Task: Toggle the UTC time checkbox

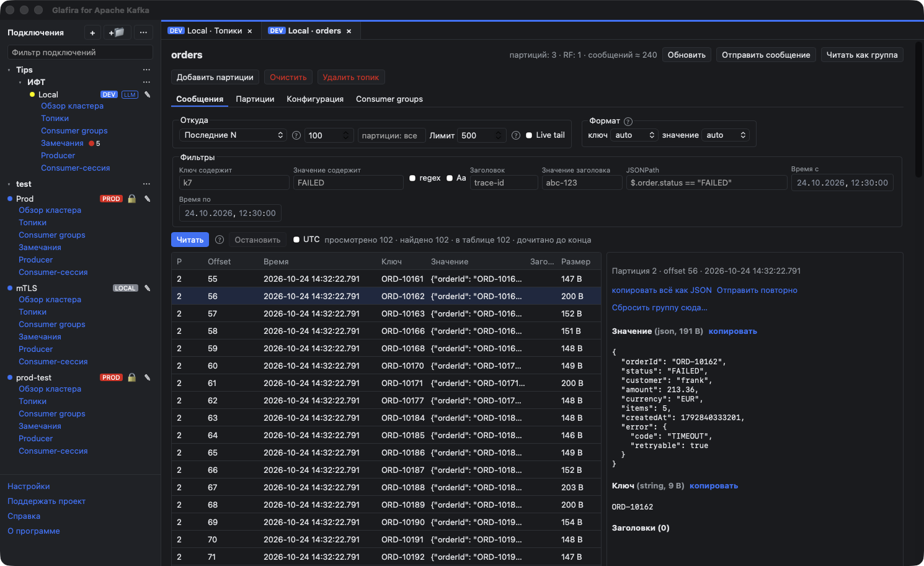Action: click(296, 240)
